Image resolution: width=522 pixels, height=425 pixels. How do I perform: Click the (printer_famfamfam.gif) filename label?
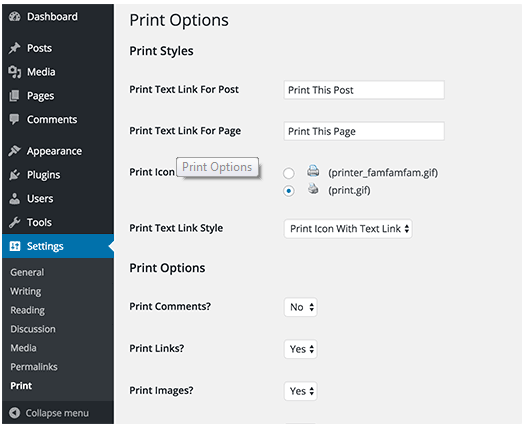pos(383,173)
